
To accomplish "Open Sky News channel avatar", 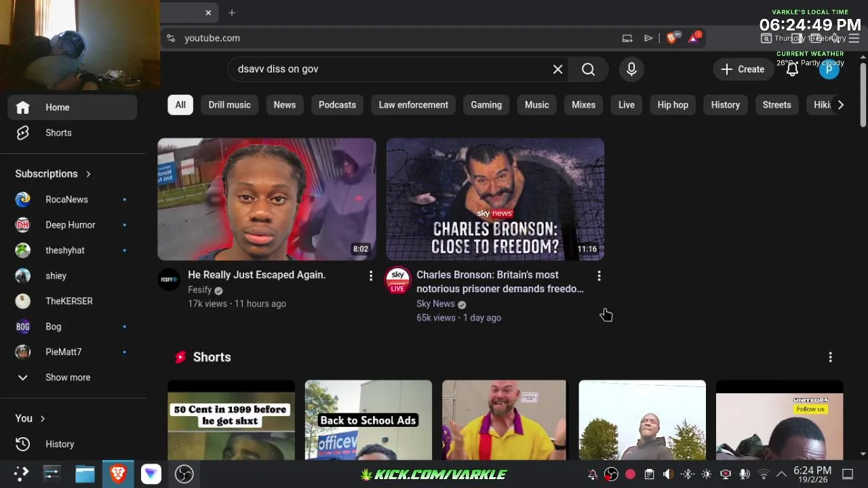I will click(397, 280).
